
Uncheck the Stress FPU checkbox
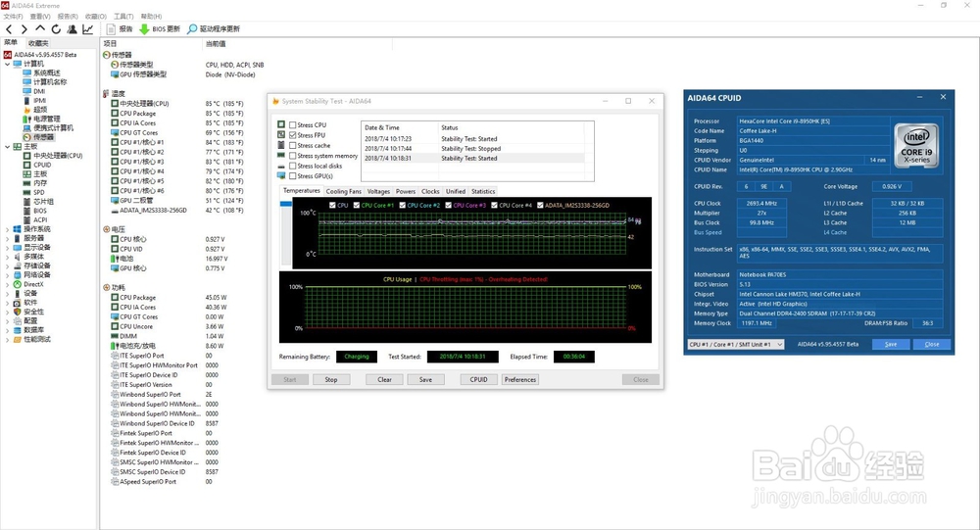coord(292,135)
